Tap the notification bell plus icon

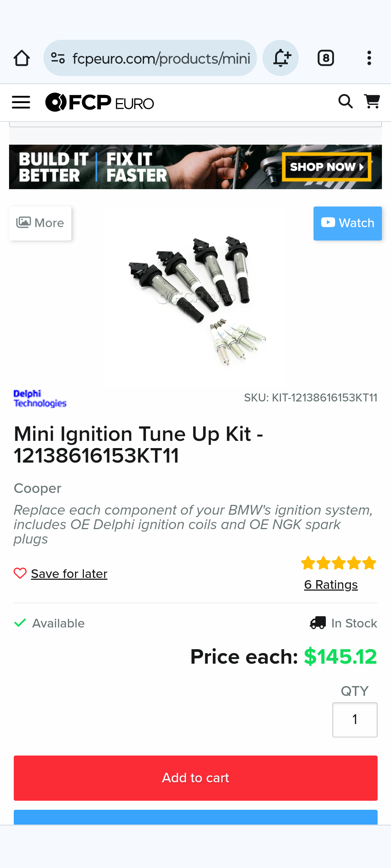pyautogui.click(x=281, y=58)
